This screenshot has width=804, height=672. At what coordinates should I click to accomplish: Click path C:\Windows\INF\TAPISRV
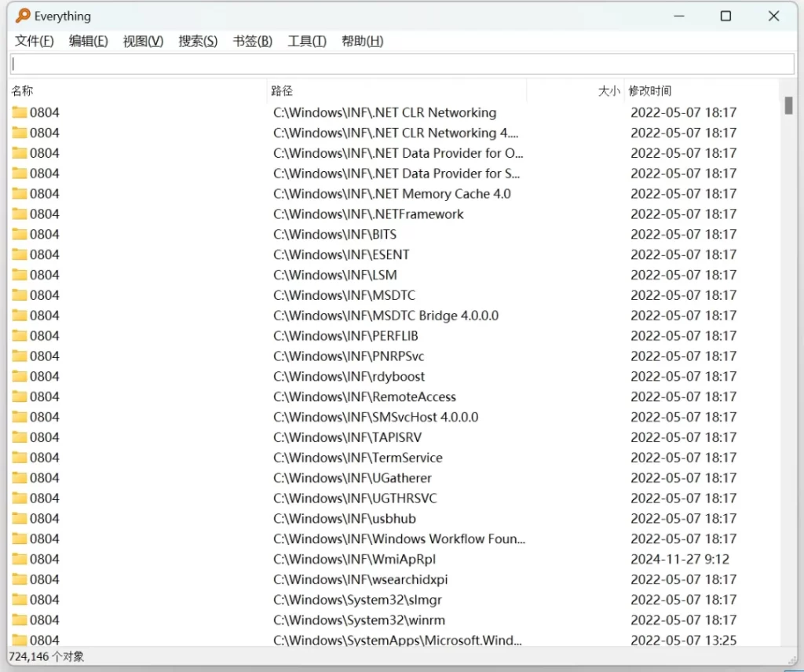(347, 437)
